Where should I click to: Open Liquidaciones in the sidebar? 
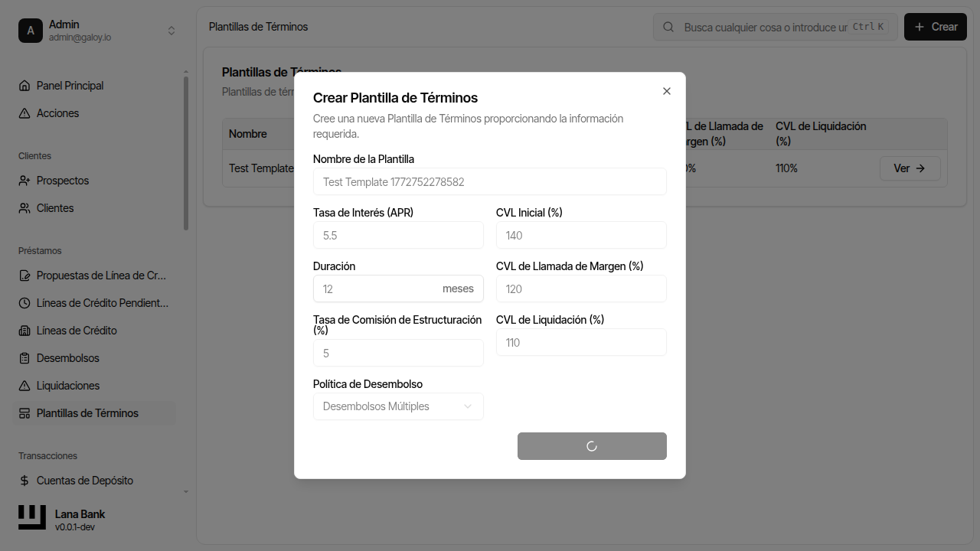68,386
